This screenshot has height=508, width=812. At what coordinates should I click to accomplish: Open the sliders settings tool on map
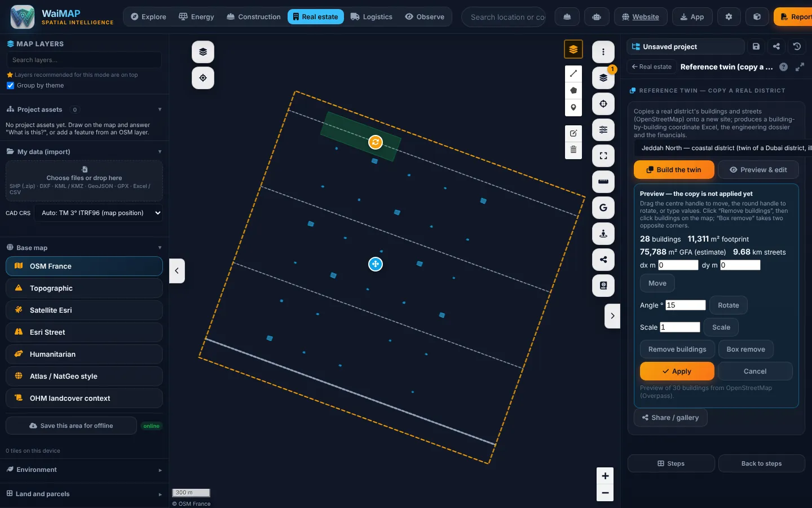(603, 130)
